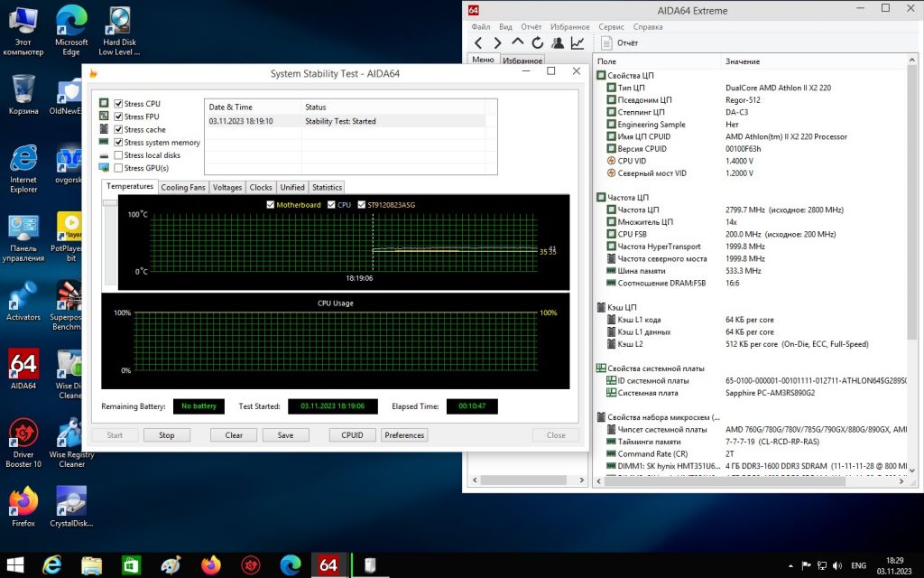Open the AIDA64 graph chart toolbar icon
This screenshot has height=578, width=924.
(x=577, y=43)
